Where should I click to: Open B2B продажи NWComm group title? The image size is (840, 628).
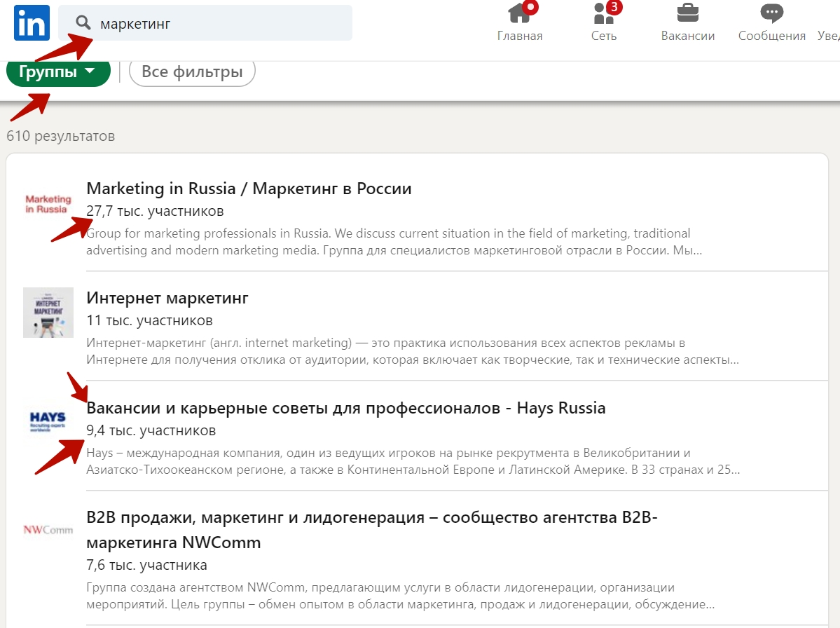tap(372, 530)
